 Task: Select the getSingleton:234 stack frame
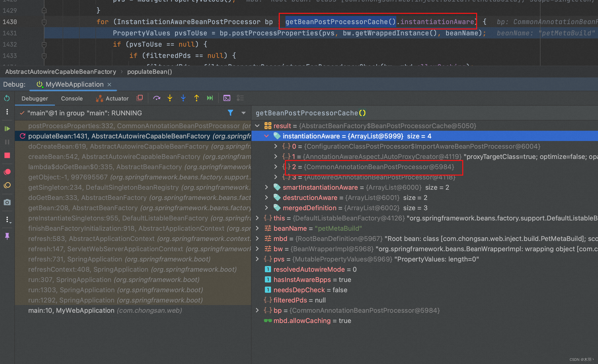pyautogui.click(x=133, y=187)
